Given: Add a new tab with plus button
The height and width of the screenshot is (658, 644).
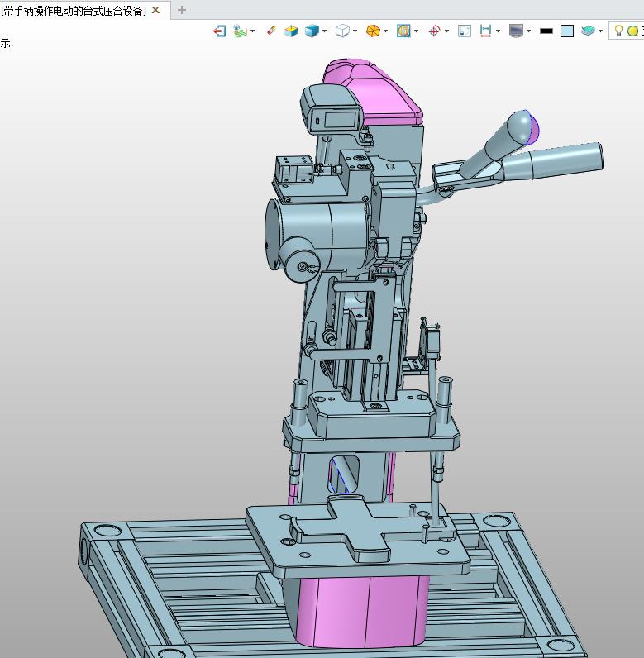Looking at the screenshot, I should click(x=182, y=10).
